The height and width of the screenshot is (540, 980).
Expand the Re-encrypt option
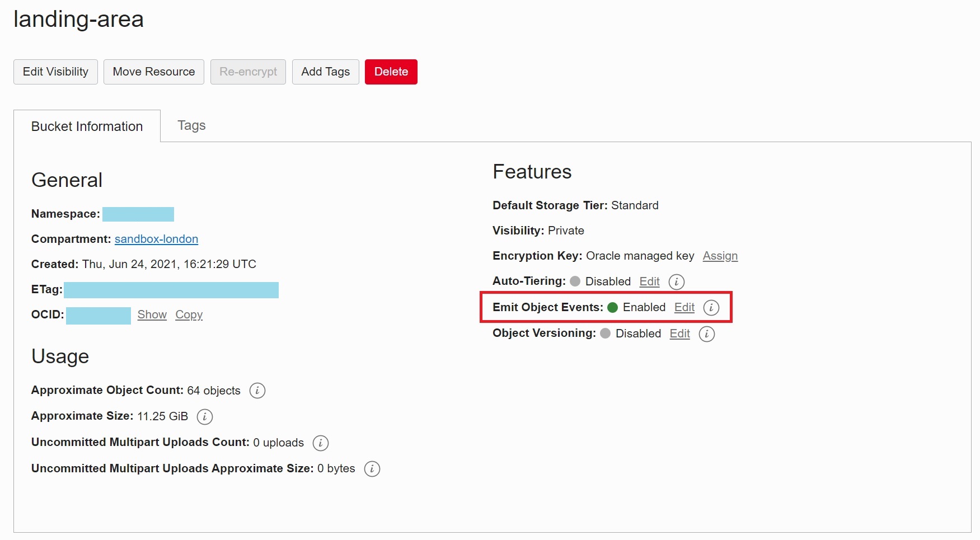[248, 72]
